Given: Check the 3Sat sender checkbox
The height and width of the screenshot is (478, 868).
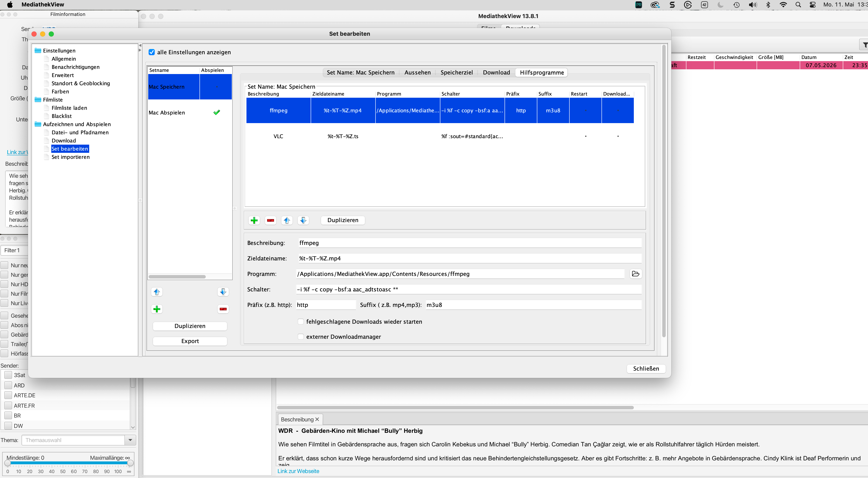Looking at the screenshot, I should [8, 375].
